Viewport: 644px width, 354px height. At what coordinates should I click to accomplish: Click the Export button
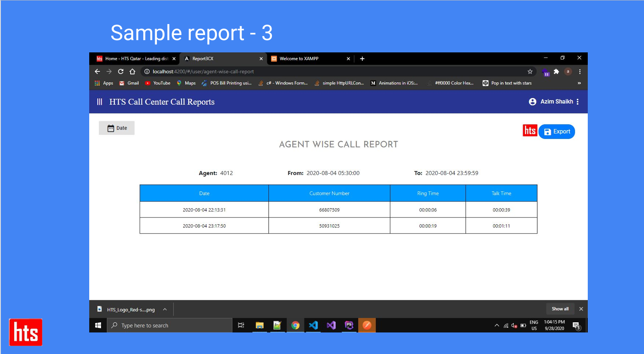(556, 131)
